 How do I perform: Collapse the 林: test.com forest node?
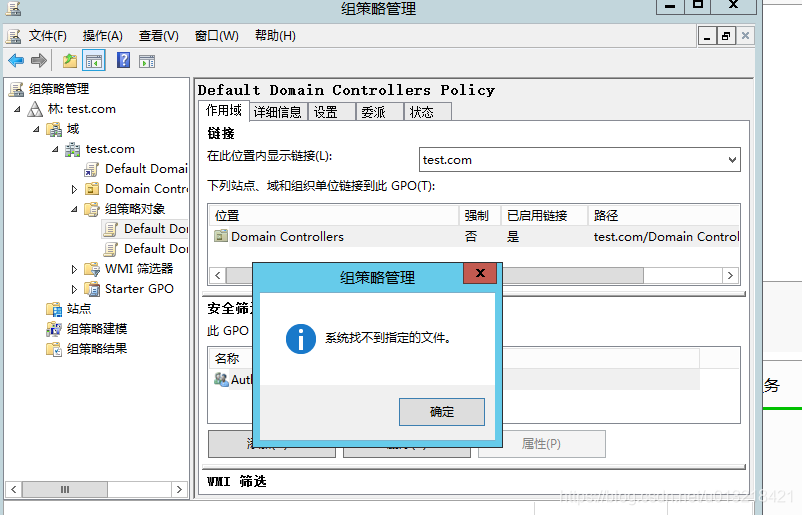(17, 109)
